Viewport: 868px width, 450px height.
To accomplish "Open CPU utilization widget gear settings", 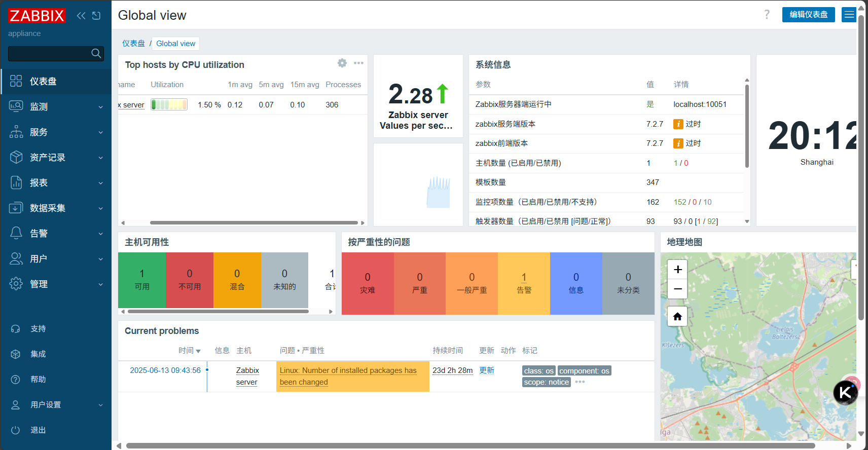I will point(342,63).
